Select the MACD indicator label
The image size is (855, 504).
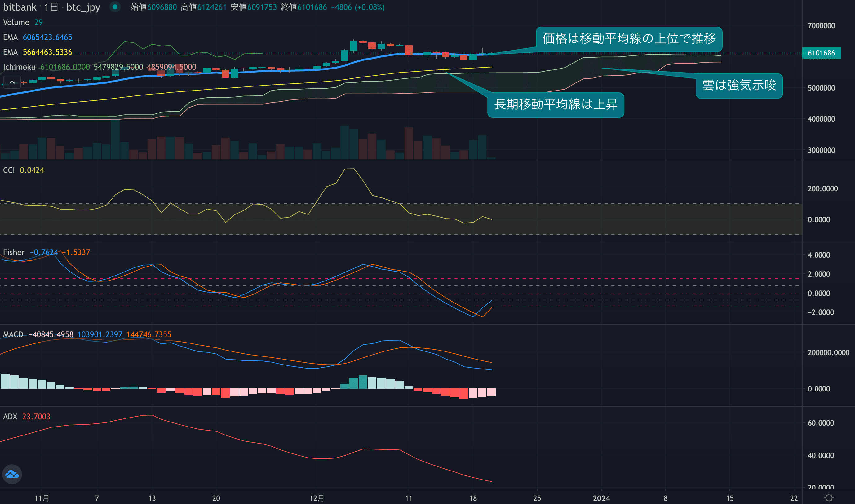click(13, 334)
